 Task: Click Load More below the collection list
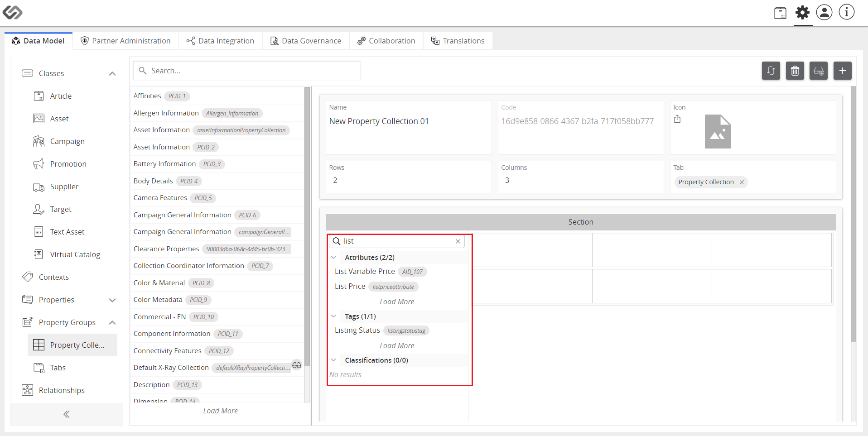[x=220, y=411]
